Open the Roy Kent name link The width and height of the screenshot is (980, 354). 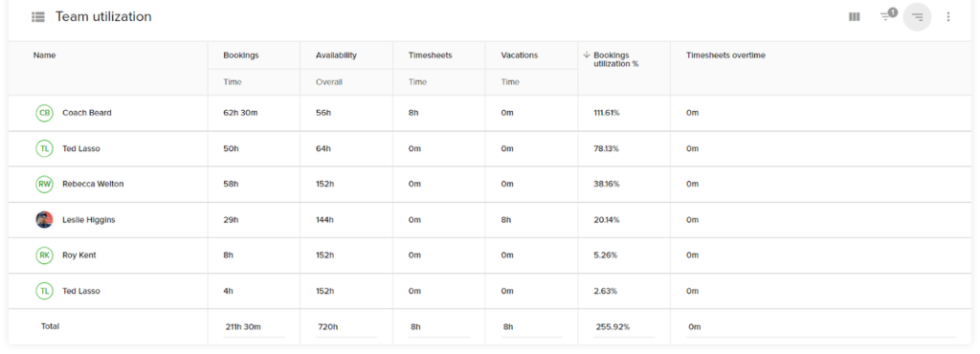78,255
